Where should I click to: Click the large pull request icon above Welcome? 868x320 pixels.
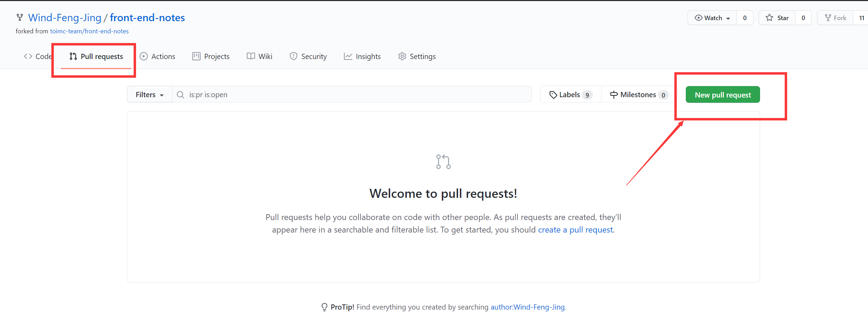point(443,162)
